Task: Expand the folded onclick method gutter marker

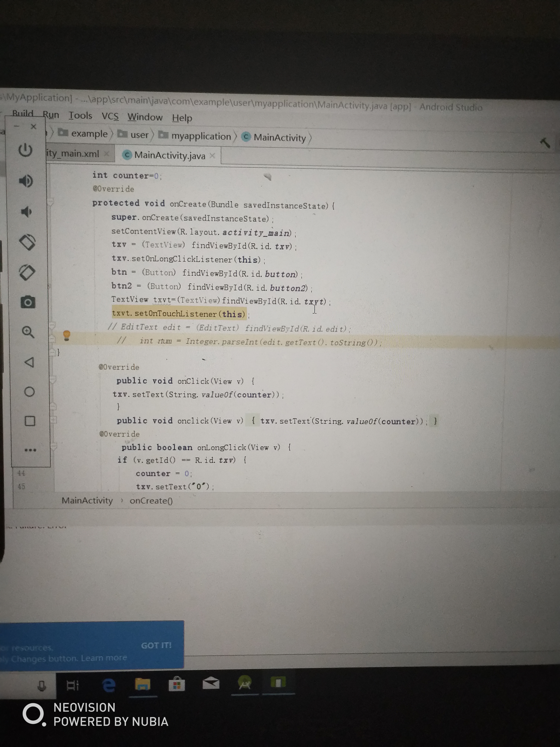Action: click(53, 420)
